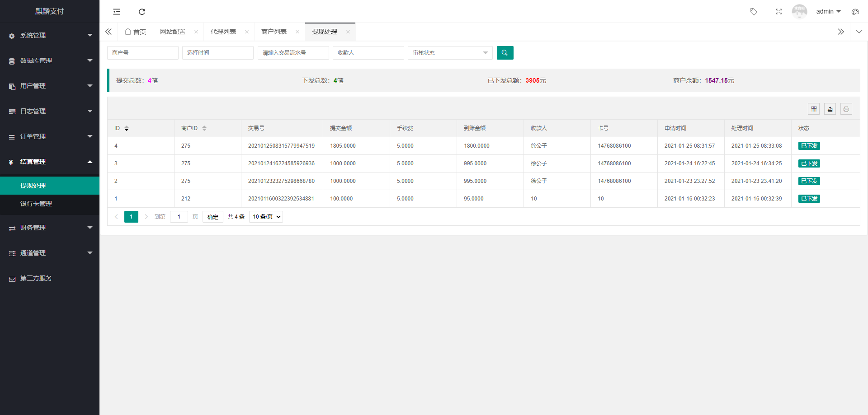Open record ID 3 detail link
The image size is (868, 415).
point(116,163)
